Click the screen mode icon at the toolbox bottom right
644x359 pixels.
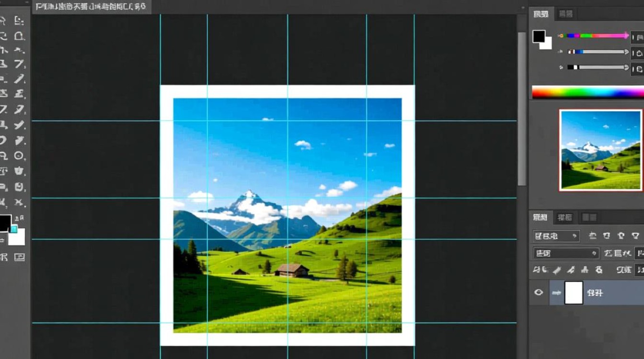click(x=19, y=258)
